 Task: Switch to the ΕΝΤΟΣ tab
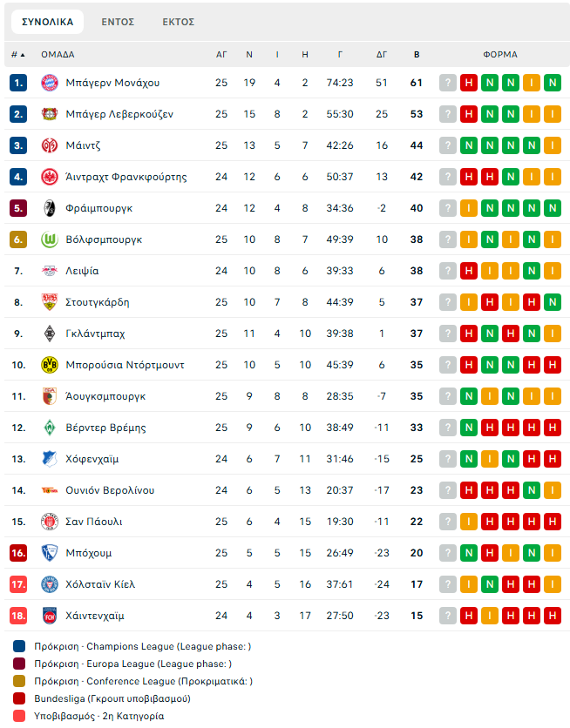point(117,22)
